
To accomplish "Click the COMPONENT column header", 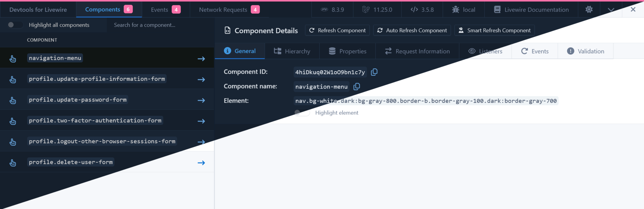I will point(42,40).
